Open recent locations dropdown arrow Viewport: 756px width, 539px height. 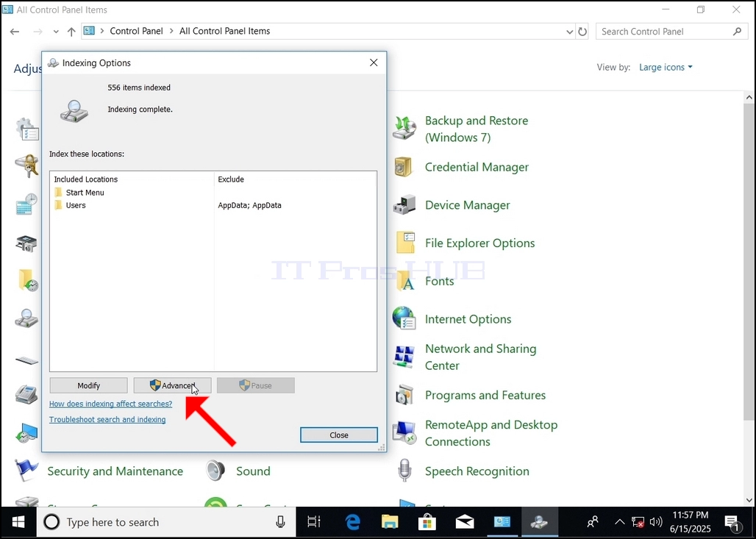coord(56,32)
